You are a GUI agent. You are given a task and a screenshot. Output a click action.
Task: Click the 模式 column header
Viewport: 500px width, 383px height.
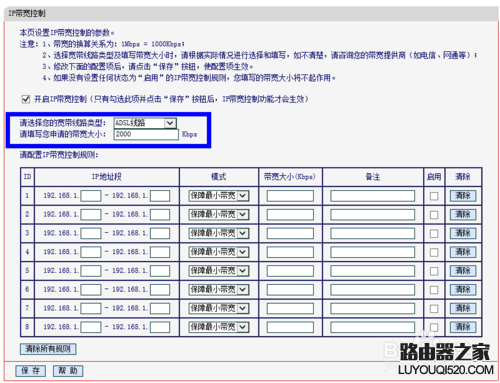pos(219,177)
